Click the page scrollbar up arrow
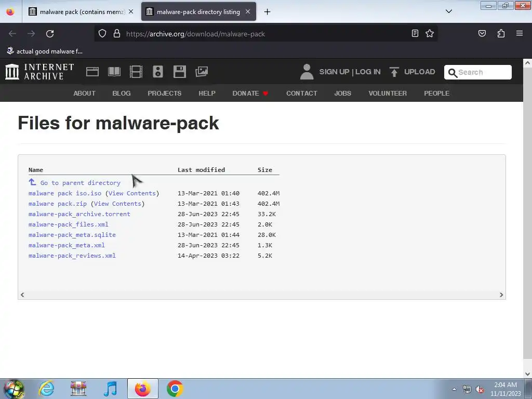Screen dimensions: 532x399 click(527, 63)
